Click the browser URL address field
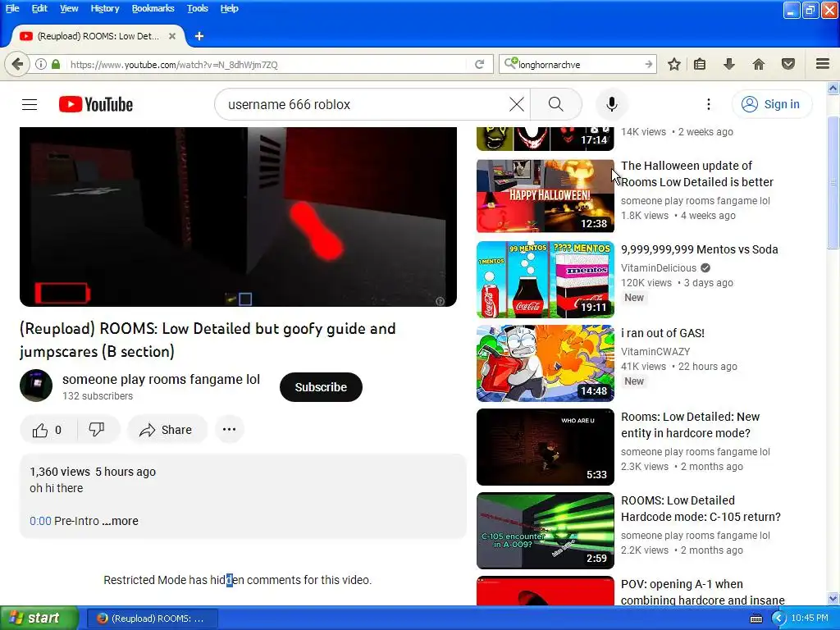This screenshot has height=630, width=840. click(268, 64)
